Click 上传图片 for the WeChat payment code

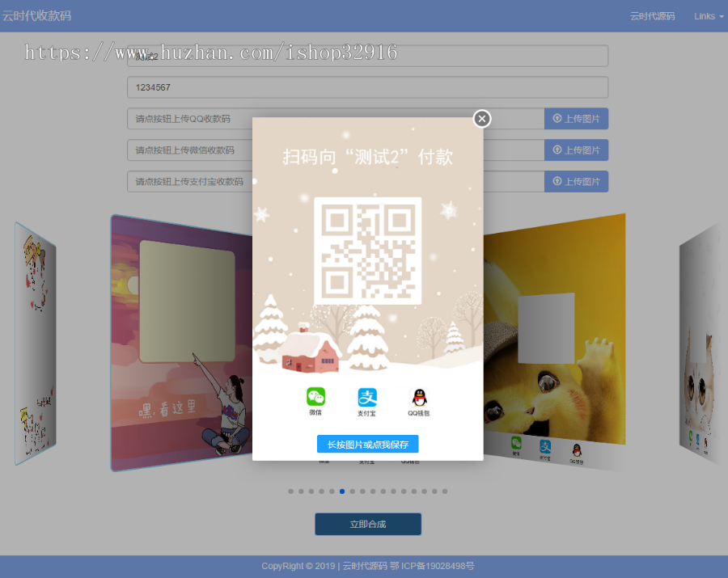[576, 150]
